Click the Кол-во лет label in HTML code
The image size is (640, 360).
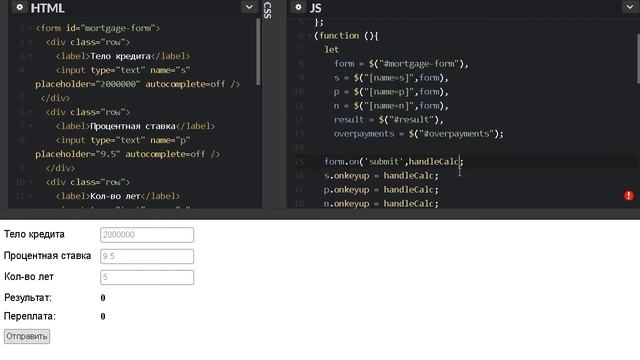[118, 196]
